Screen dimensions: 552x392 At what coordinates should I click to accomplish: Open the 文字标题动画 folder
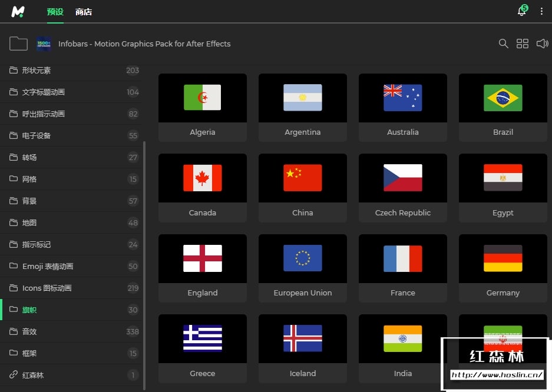click(71, 92)
